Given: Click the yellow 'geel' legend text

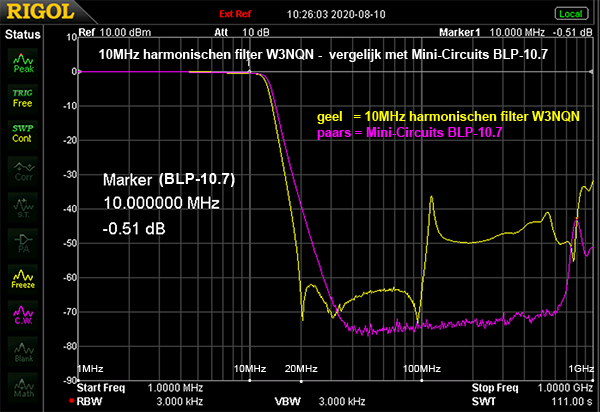Looking at the screenshot, I should [x=448, y=116].
